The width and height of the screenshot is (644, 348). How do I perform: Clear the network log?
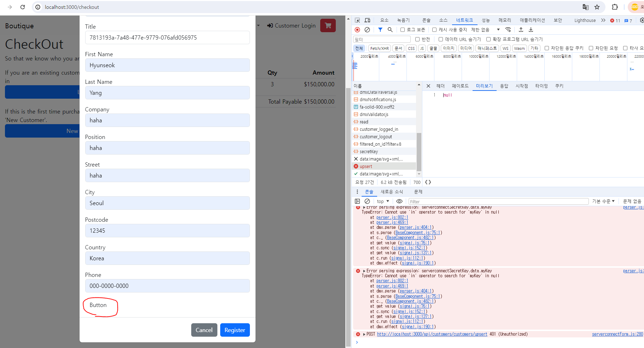[367, 30]
